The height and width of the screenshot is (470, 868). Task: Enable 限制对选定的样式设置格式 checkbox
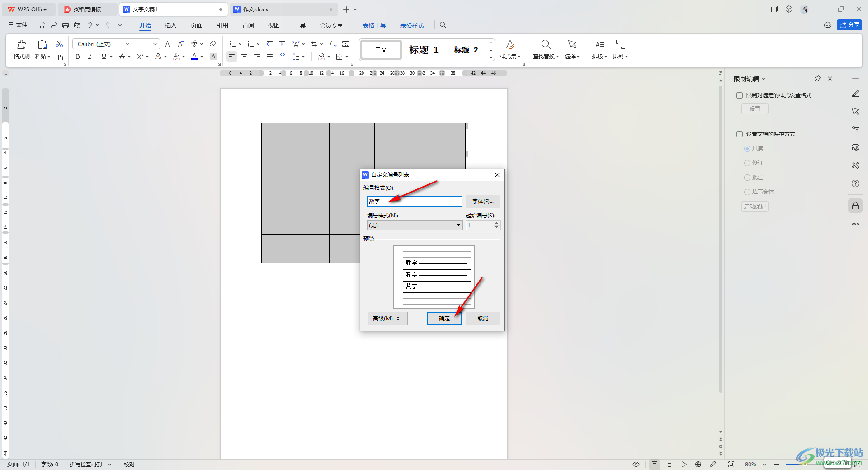[x=740, y=95]
